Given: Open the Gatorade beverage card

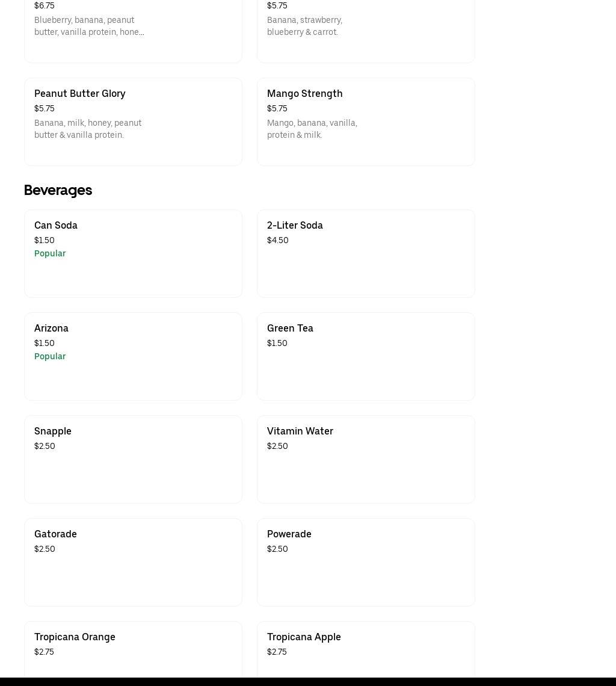Looking at the screenshot, I should point(133,561).
